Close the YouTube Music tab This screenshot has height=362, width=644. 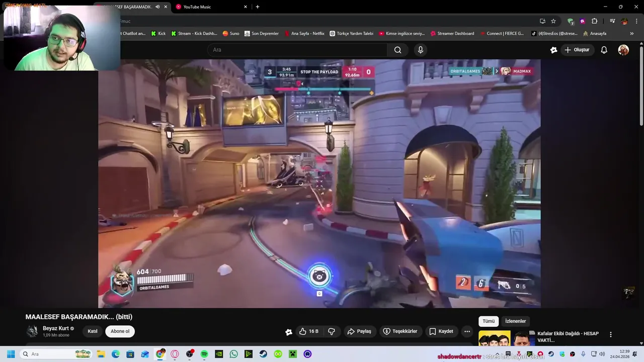click(246, 7)
